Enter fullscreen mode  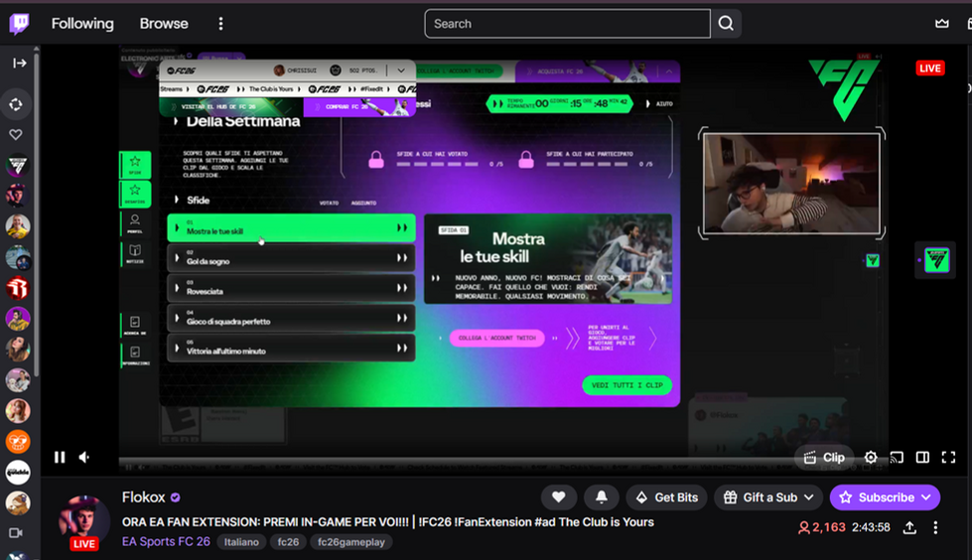tap(948, 458)
